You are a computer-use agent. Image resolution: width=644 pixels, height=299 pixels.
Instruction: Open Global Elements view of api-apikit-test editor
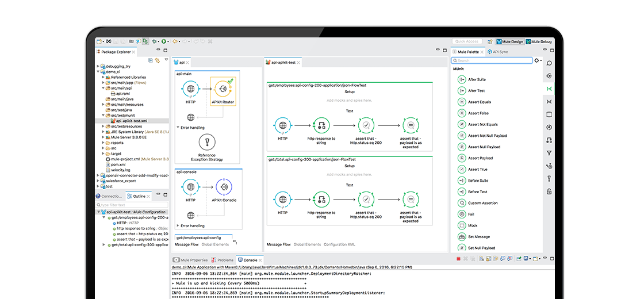click(307, 244)
